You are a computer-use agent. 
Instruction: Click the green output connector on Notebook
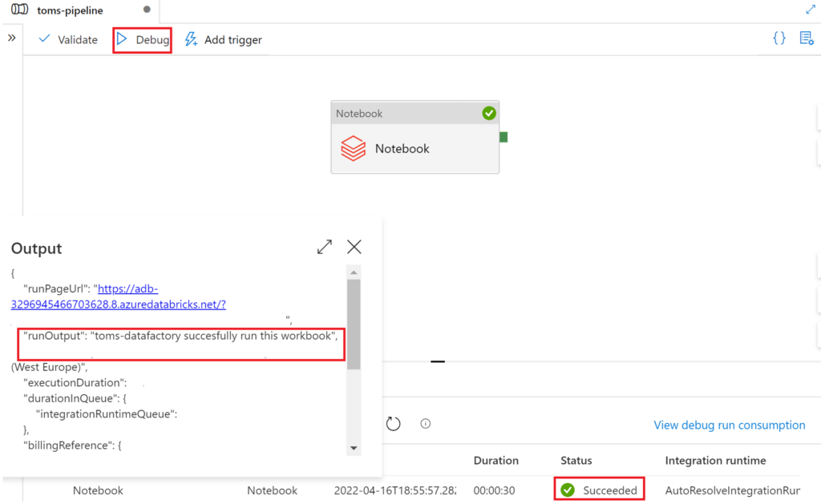[x=504, y=137]
